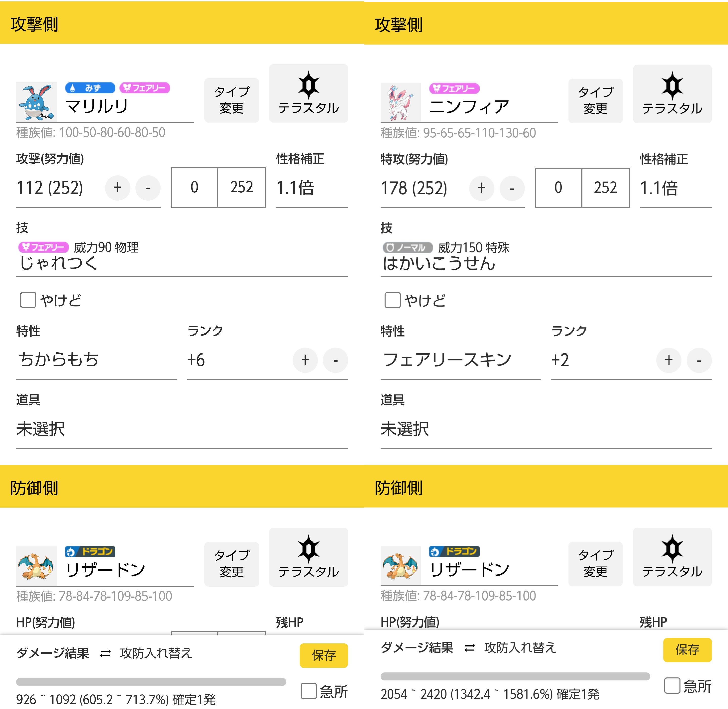Enable burn checkbox for Sylveon

[392, 300]
